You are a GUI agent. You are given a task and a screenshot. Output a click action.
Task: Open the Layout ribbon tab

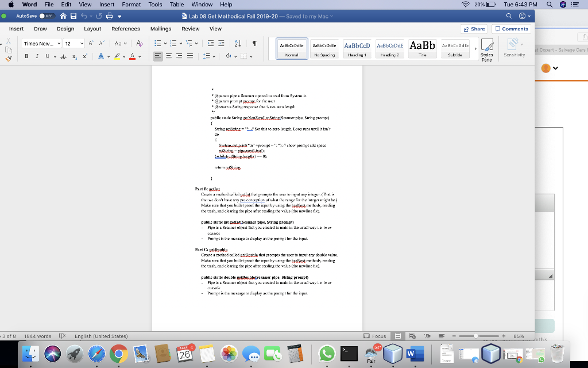tap(92, 29)
